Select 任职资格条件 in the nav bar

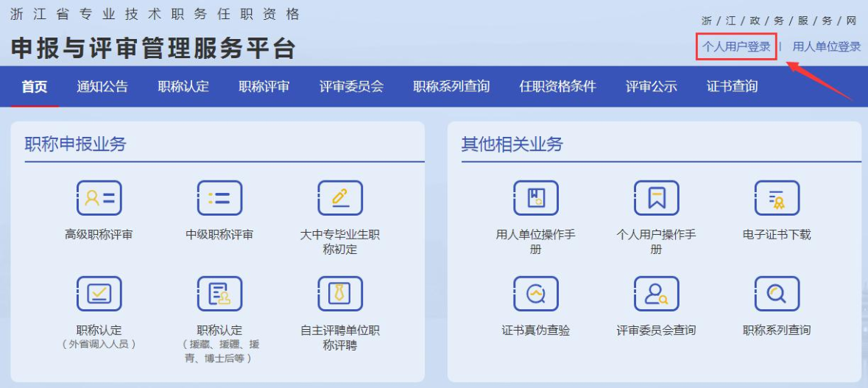(x=557, y=87)
